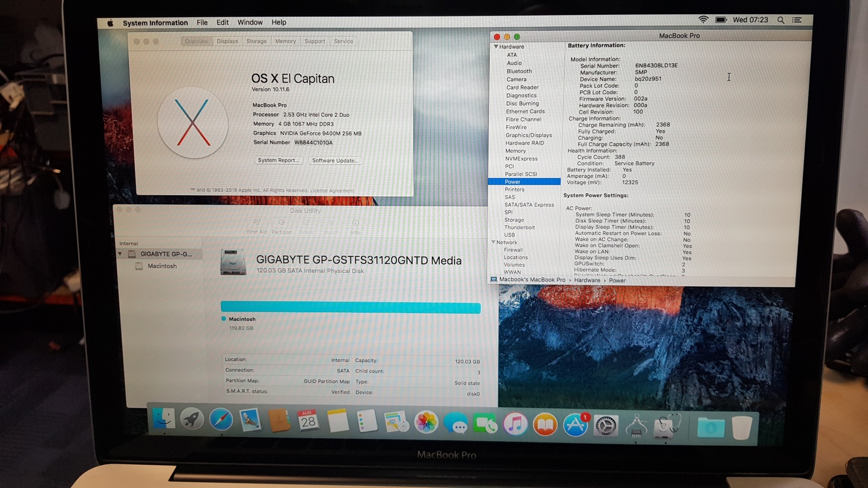Open Spotlight search magnifier in menu bar
The width and height of the screenshot is (868, 488).
coord(781,20)
